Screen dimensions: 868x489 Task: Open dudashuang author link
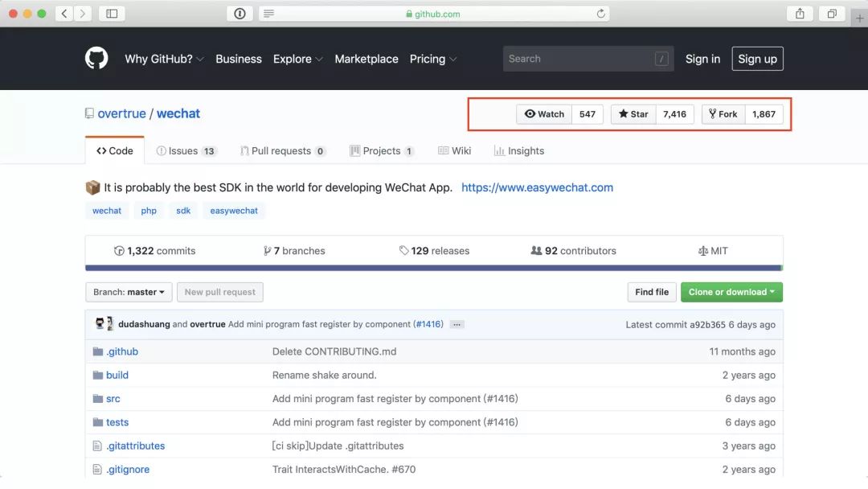(144, 324)
